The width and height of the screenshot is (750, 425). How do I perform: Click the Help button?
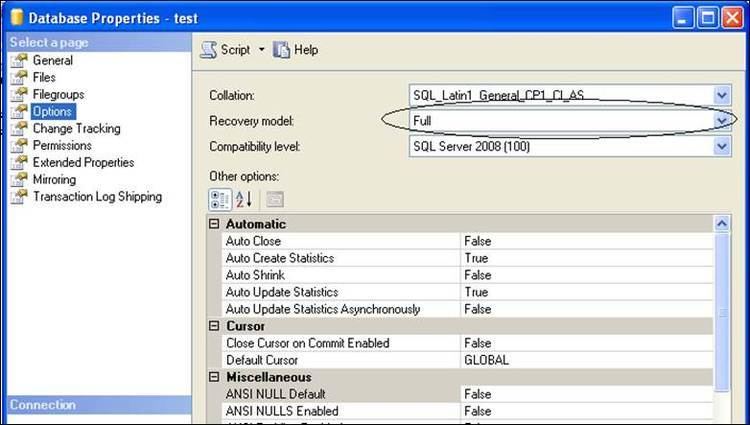[296, 50]
